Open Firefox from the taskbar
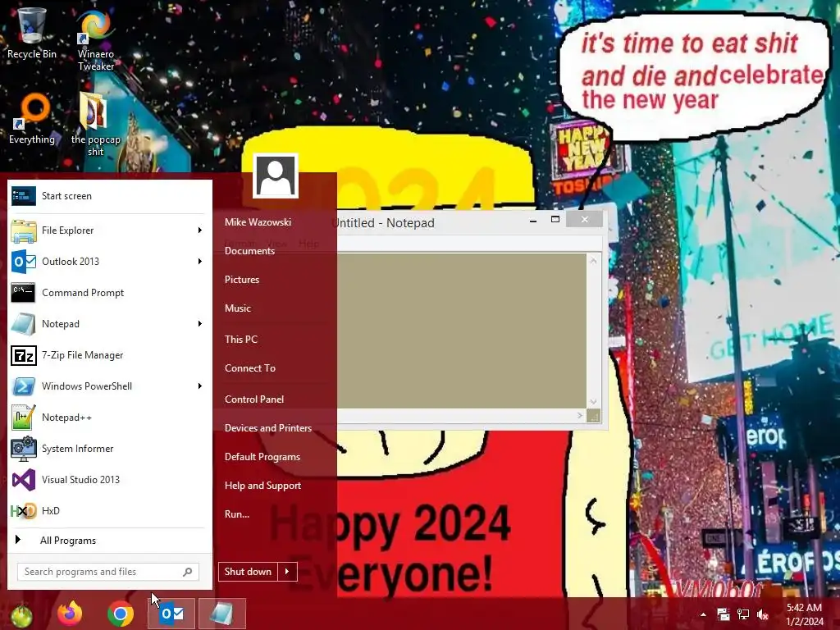 pyautogui.click(x=71, y=614)
